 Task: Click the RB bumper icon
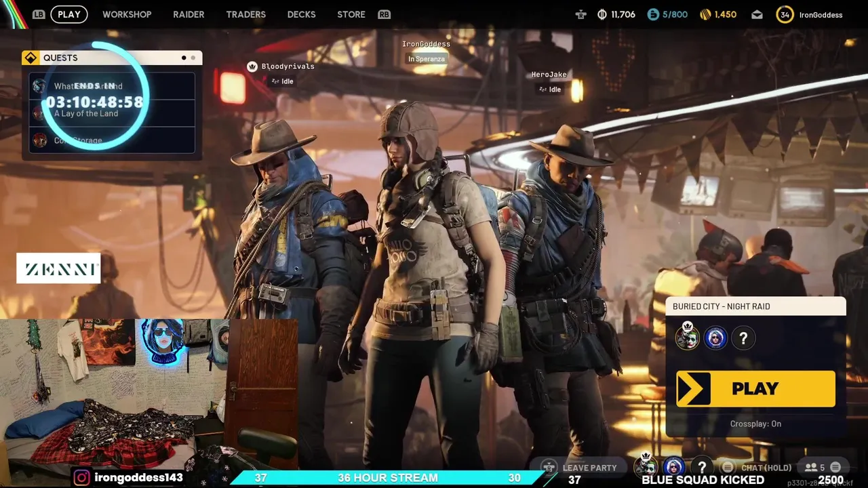[x=384, y=14]
